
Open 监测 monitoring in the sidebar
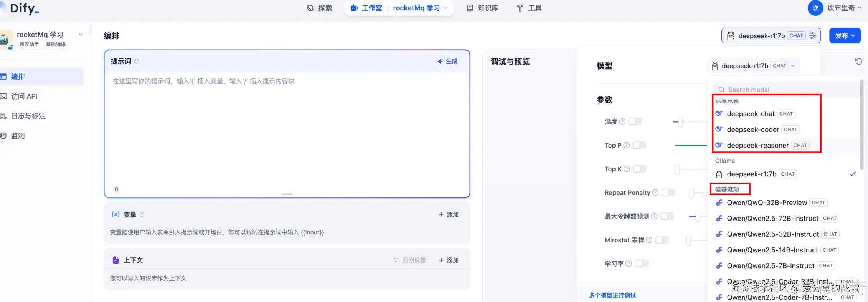[41, 136]
